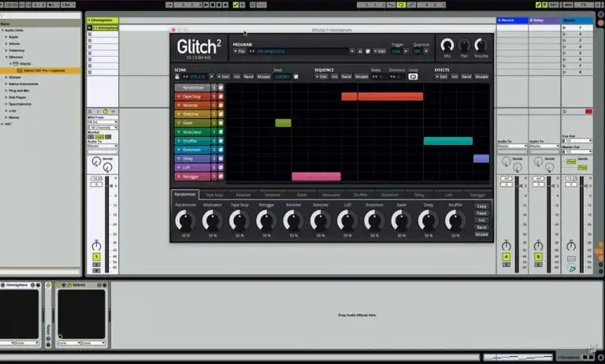The height and width of the screenshot is (364, 605).
Task: Solo the Delay effect with its S button
Action: click(x=214, y=158)
